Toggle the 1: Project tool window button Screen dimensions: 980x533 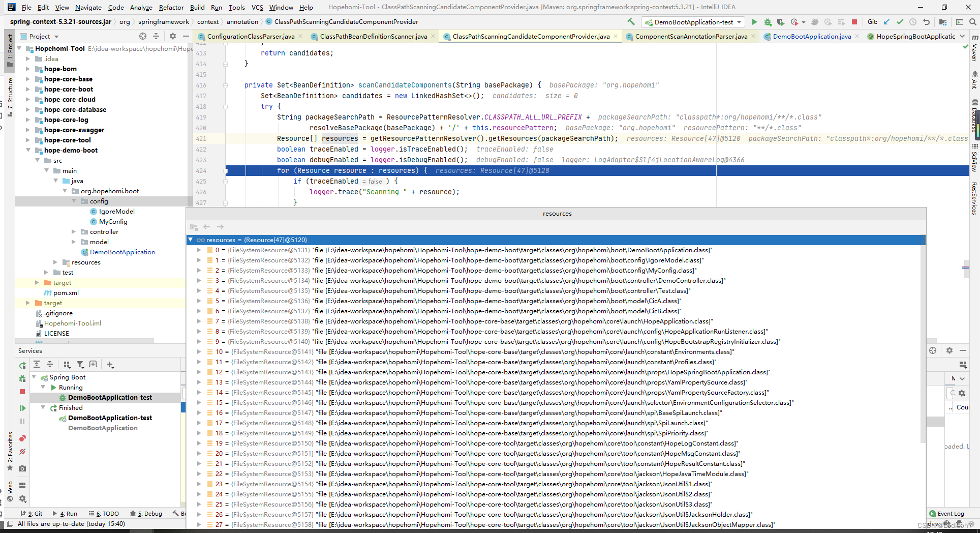coord(10,46)
